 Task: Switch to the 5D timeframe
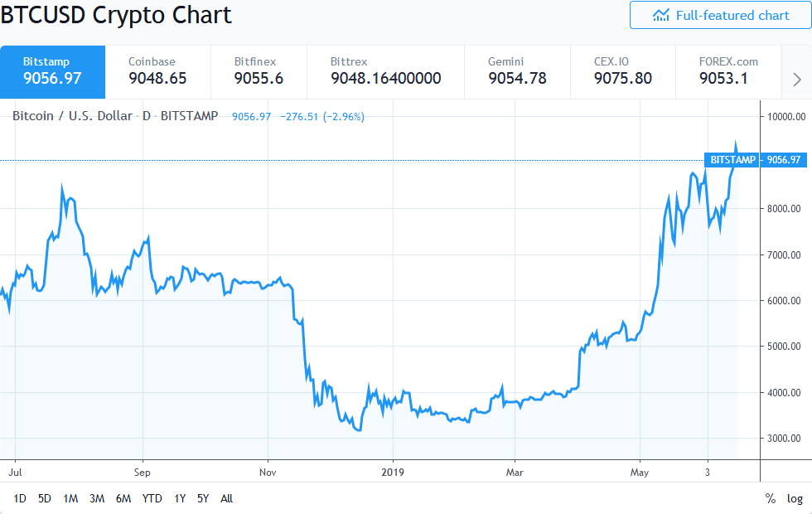[44, 499]
